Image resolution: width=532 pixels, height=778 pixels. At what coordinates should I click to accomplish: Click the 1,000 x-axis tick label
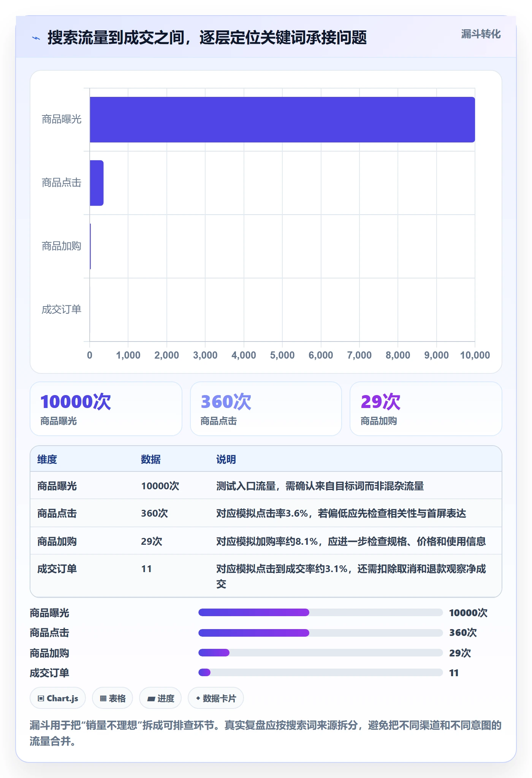coord(128,355)
